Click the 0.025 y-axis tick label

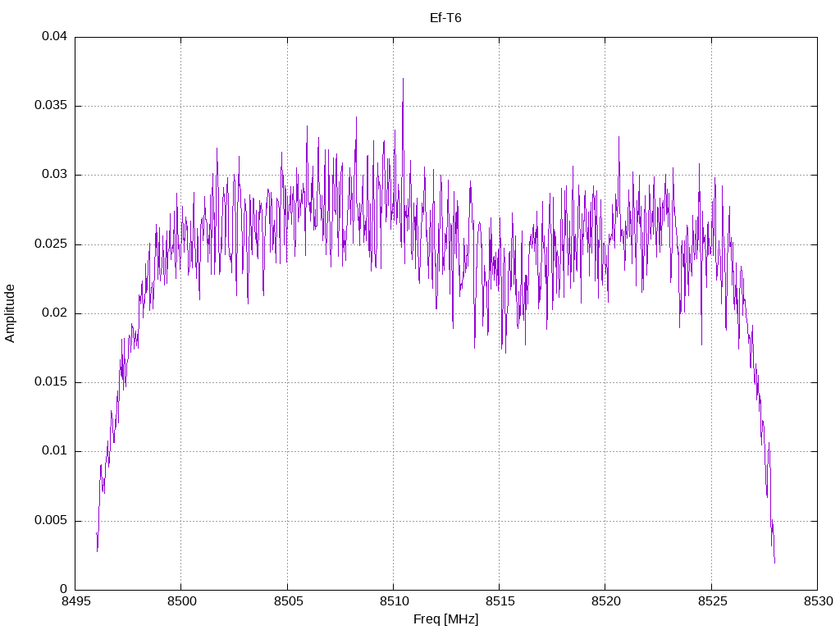pyautogui.click(x=51, y=244)
